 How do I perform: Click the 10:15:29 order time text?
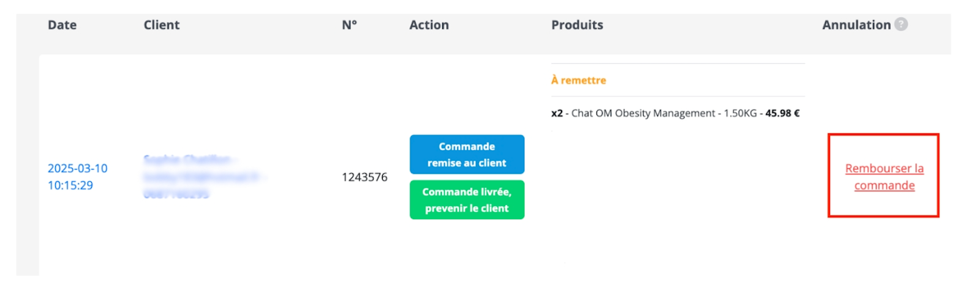(x=70, y=185)
